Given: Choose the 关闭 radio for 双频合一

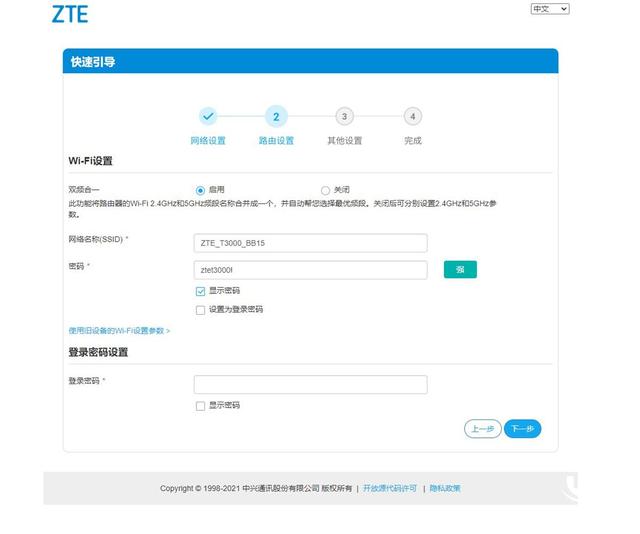Looking at the screenshot, I should (x=325, y=190).
